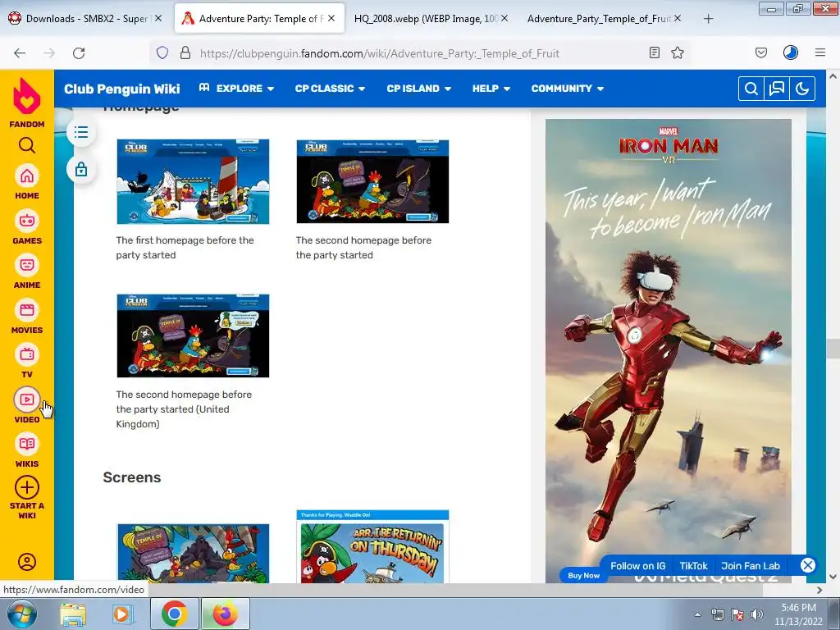
Task: Open Returnin' on Thursday screen thumbnail
Action: click(x=372, y=546)
